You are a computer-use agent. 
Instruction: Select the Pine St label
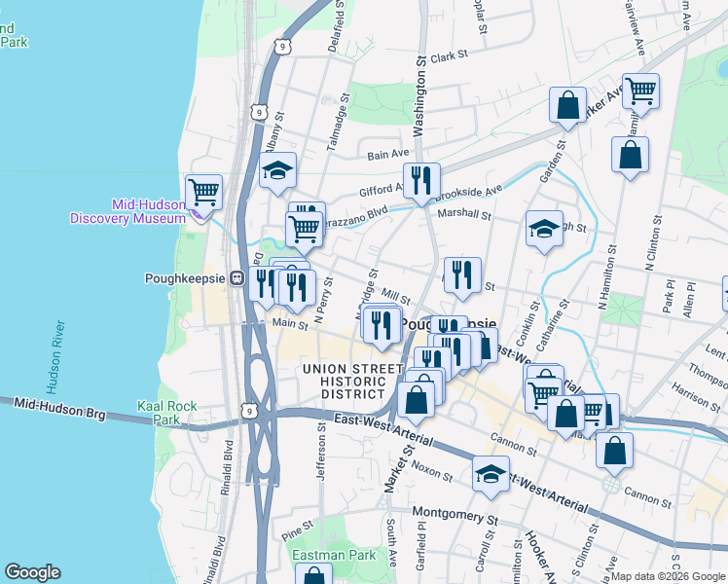(298, 531)
